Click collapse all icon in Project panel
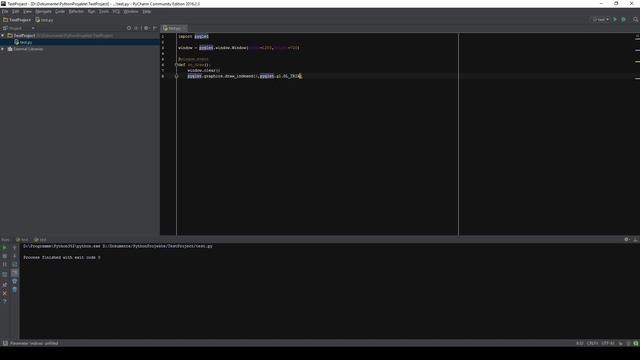The width and height of the screenshot is (640, 360). point(136,28)
